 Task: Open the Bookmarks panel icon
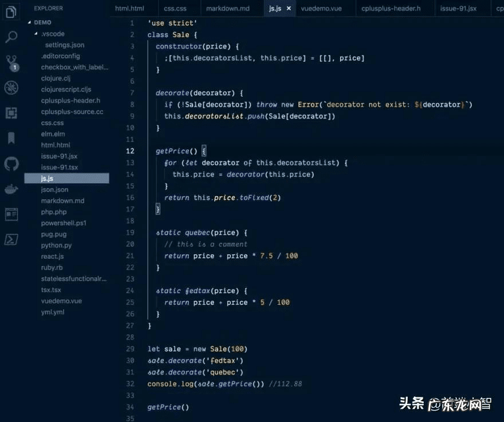[x=11, y=138]
